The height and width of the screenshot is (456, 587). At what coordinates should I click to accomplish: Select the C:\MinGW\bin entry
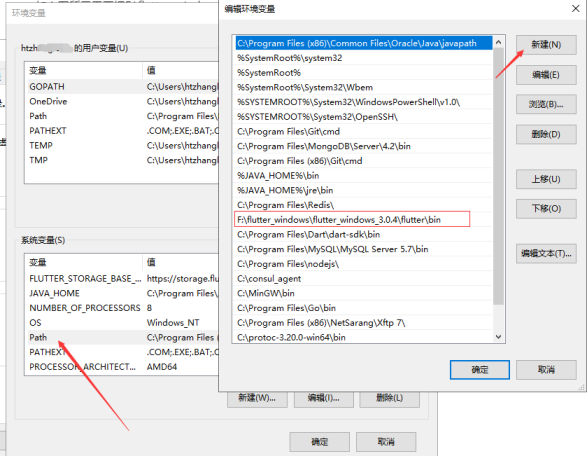(364, 294)
